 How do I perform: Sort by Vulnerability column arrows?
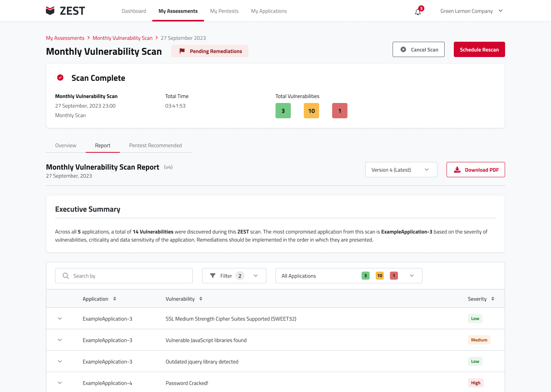point(201,299)
